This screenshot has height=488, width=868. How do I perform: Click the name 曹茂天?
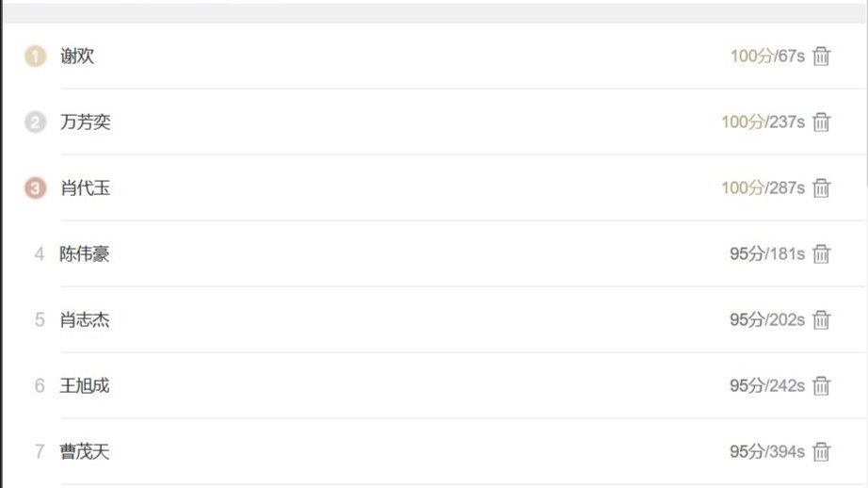[86, 452]
